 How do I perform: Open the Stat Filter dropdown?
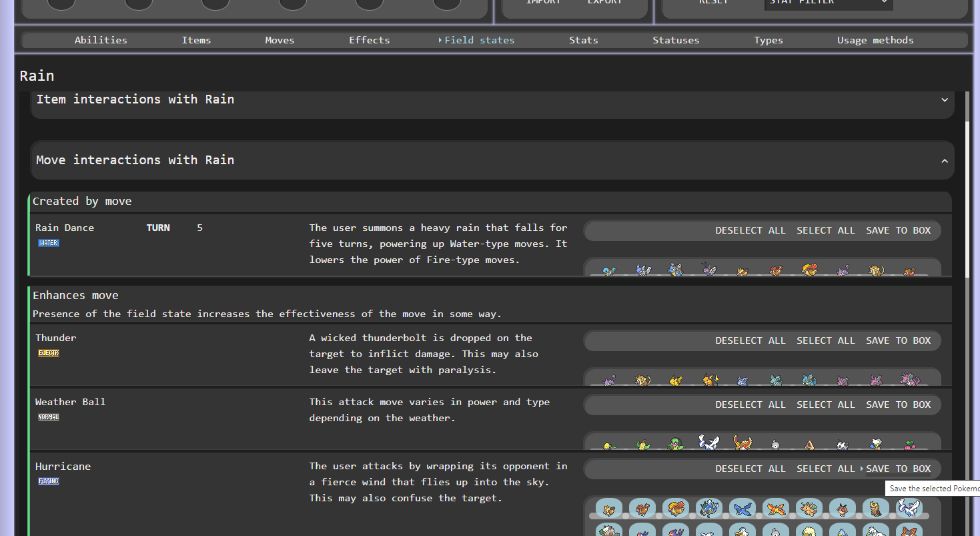pyautogui.click(x=829, y=3)
